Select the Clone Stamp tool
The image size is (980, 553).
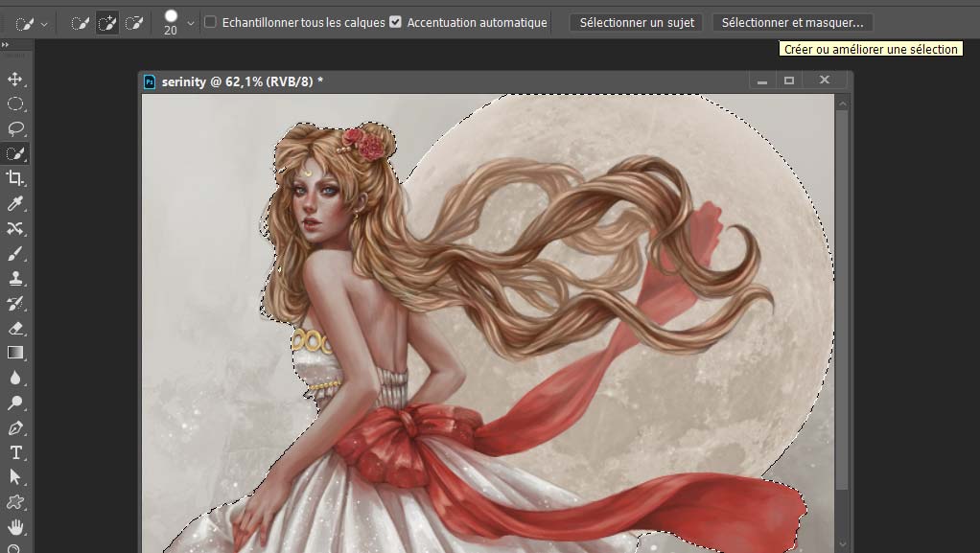click(x=15, y=279)
